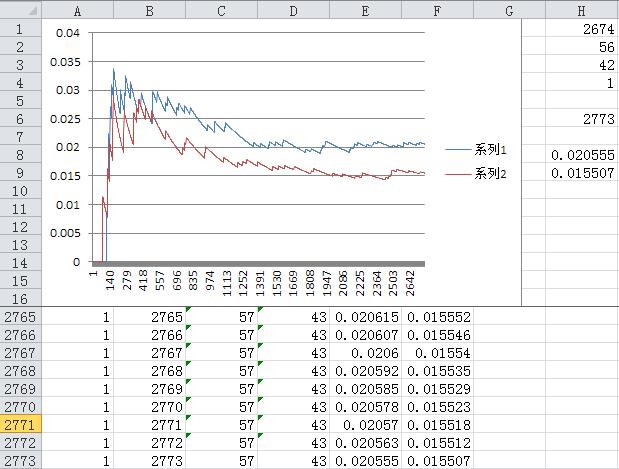Select cell C2765 with green error marker
Screen dimensions: 619x469
[x=221, y=317]
